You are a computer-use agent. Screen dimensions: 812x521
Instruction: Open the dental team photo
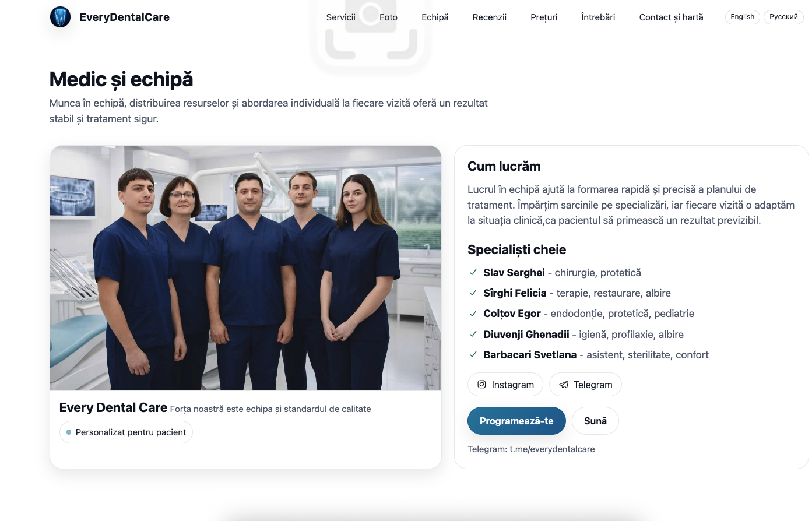tap(245, 268)
